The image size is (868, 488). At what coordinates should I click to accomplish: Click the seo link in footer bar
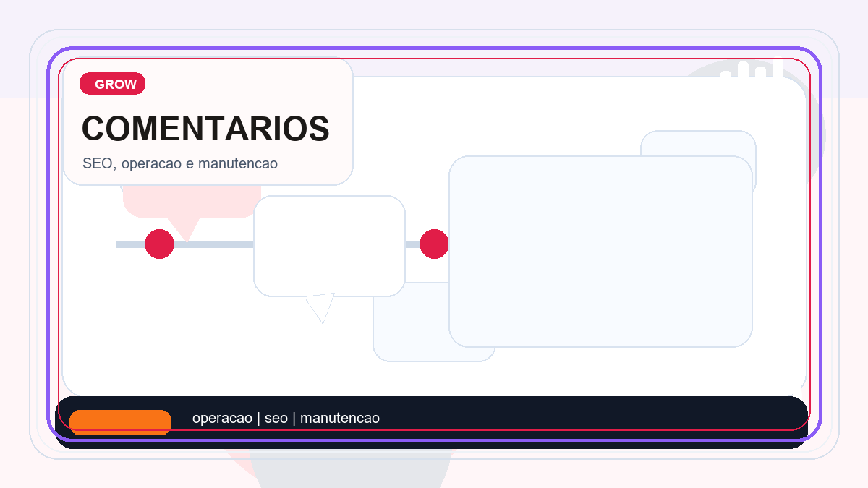[x=276, y=418]
